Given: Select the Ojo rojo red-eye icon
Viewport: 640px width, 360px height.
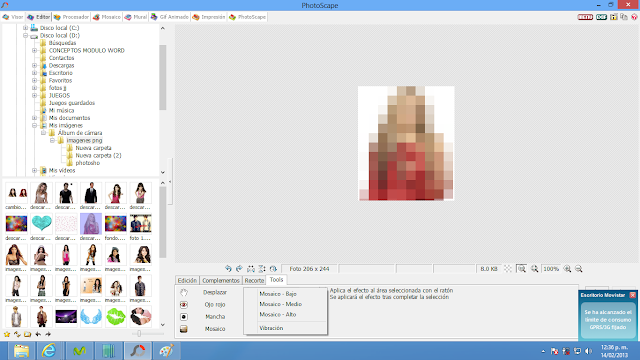Looking at the screenshot, I should 184,304.
